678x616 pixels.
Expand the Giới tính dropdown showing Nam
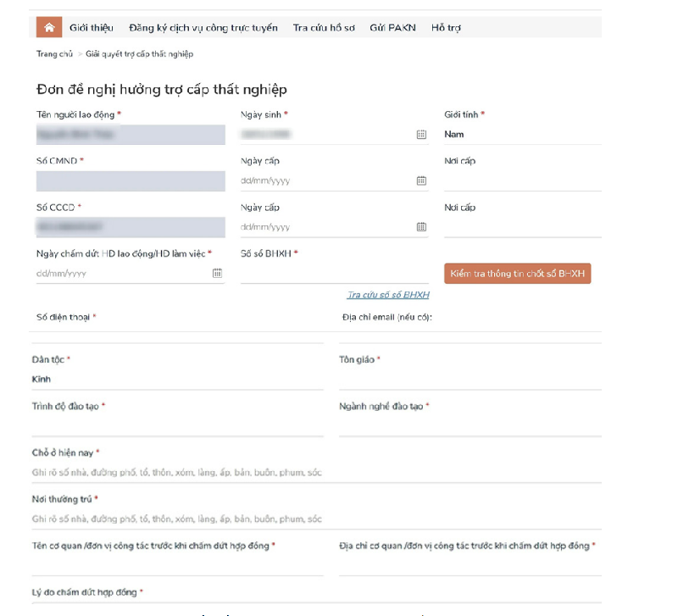pos(521,135)
